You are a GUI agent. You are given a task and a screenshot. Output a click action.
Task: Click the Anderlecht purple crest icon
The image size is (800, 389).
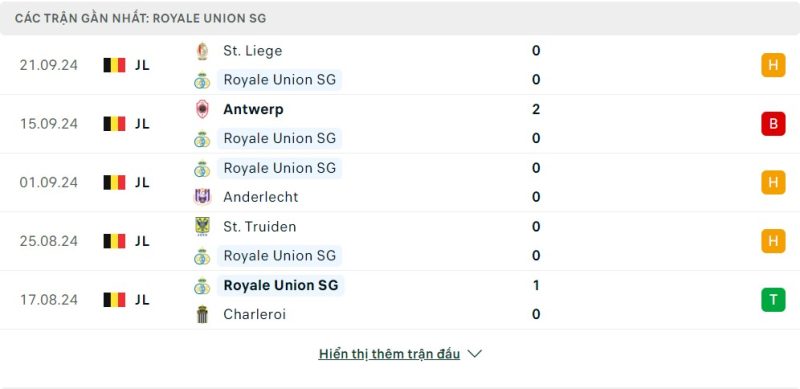(203, 197)
